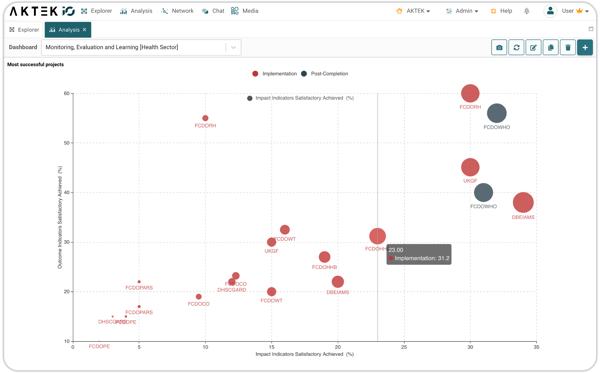Delete the dashboard with the trash icon
The height and width of the screenshot is (373, 600).
click(x=568, y=47)
